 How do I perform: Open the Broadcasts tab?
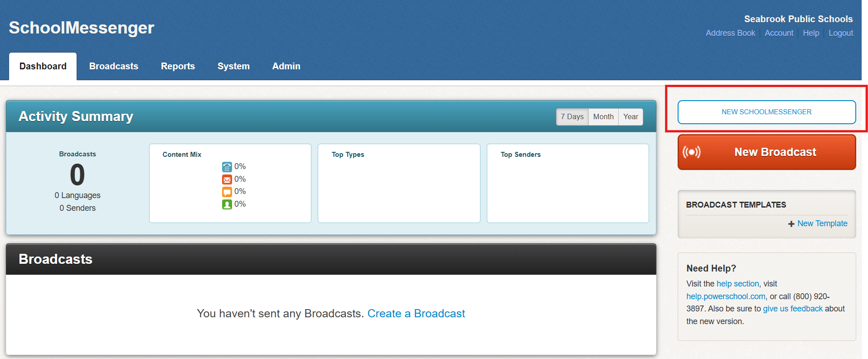click(x=114, y=66)
